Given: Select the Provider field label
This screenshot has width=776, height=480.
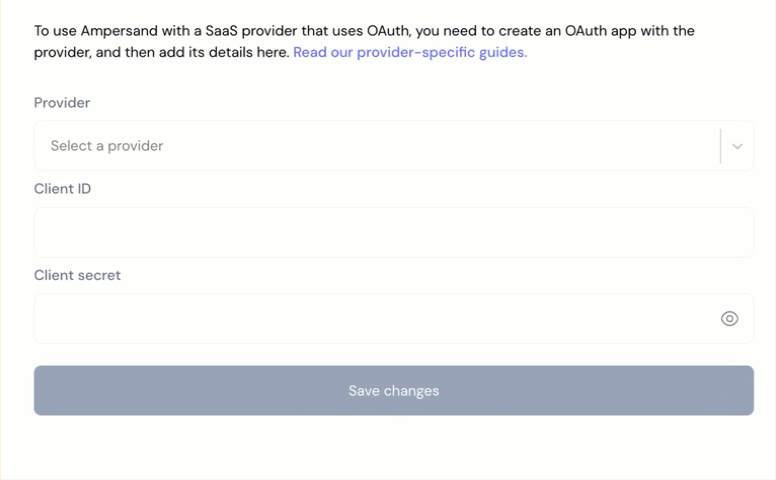Looking at the screenshot, I should pos(62,102).
